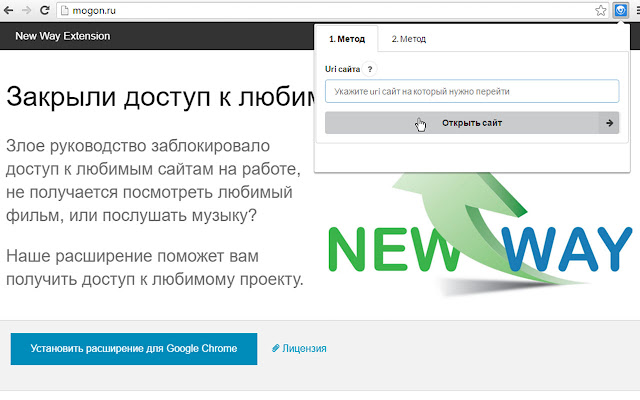Focus the Url сайта input field

(472, 91)
